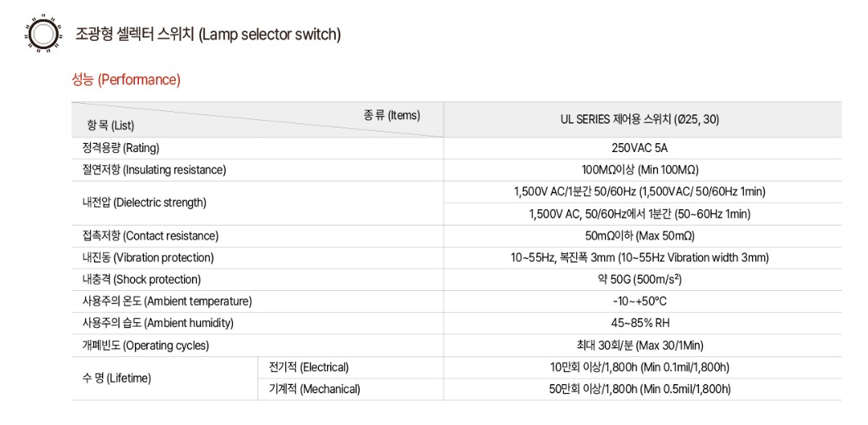This screenshot has height=425, width=868.
Task: Select the Rating row label
Action: 121,148
